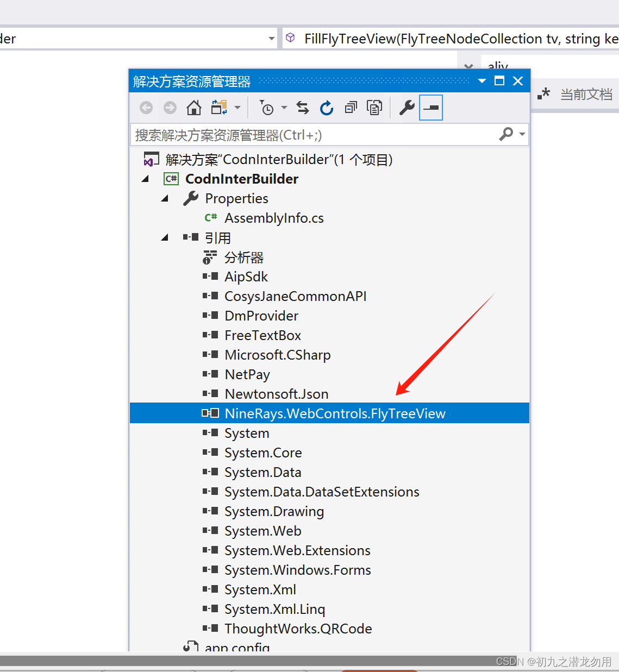
Task: Sync with active document using arrows icon
Action: tap(303, 108)
